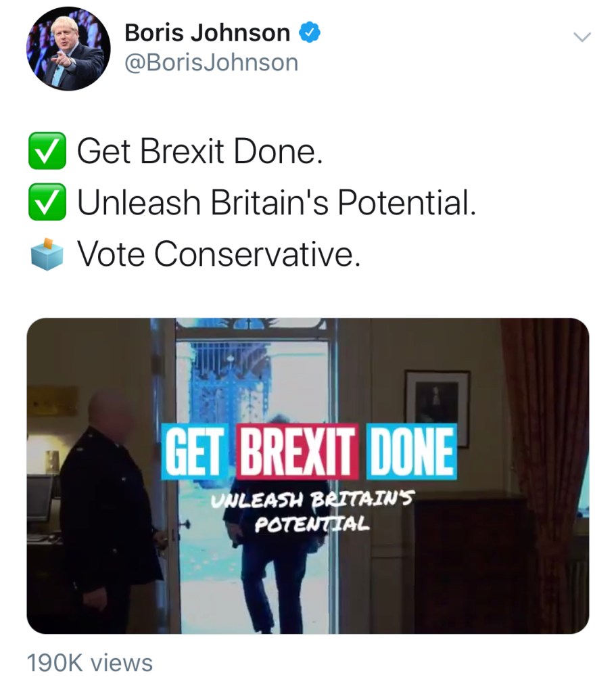Open the tweet options chevron menu
This screenshot has height=692, width=616.
click(582, 37)
